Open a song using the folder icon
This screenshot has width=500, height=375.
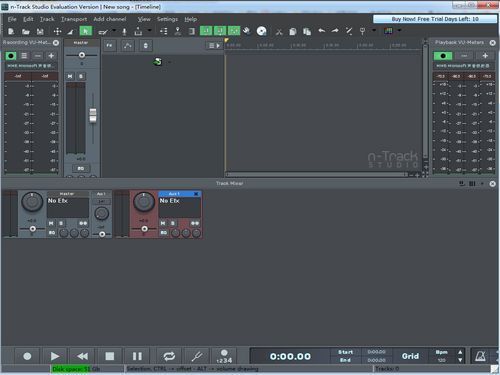tap(26, 31)
